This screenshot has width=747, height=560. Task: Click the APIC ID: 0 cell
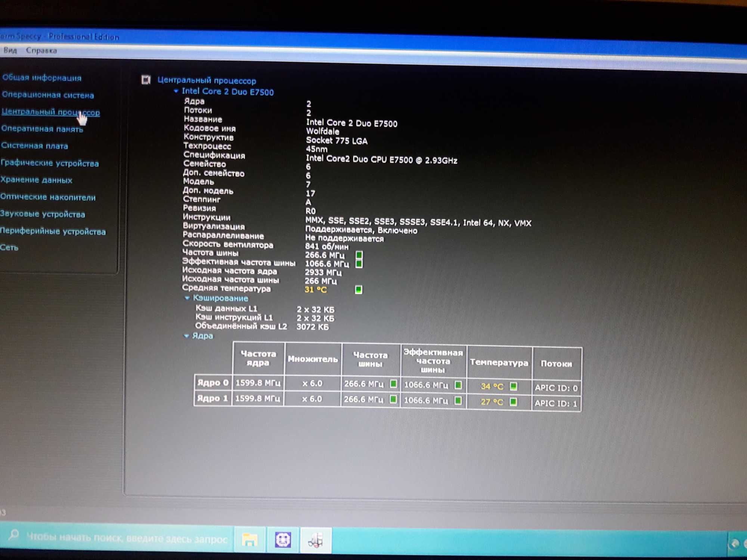click(556, 388)
